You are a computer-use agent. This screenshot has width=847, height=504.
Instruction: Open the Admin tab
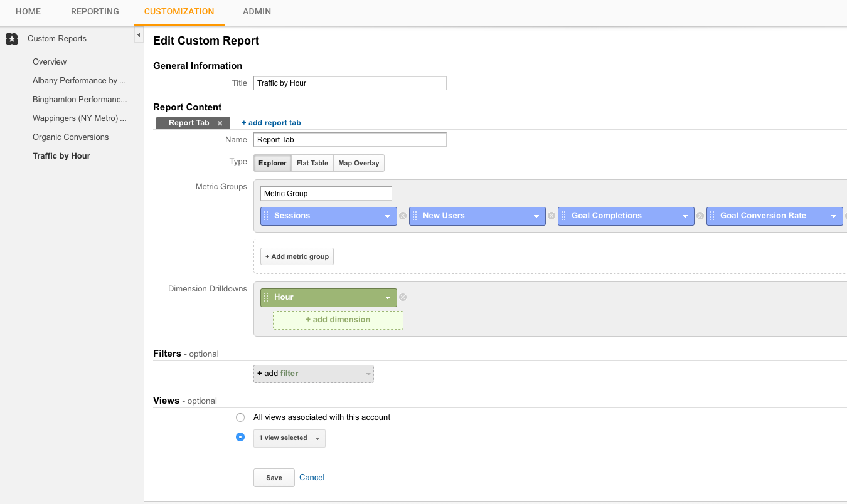(x=257, y=11)
